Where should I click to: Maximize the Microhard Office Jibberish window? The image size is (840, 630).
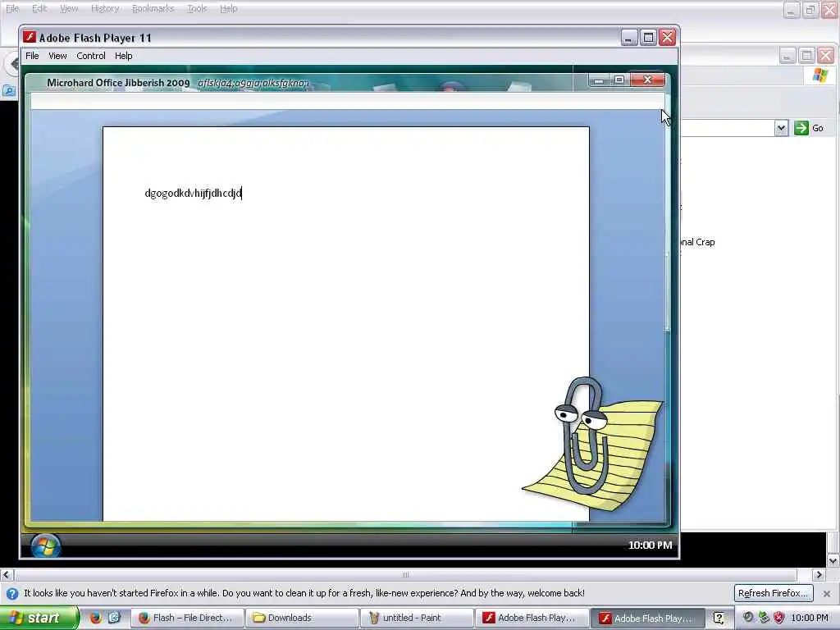click(619, 80)
